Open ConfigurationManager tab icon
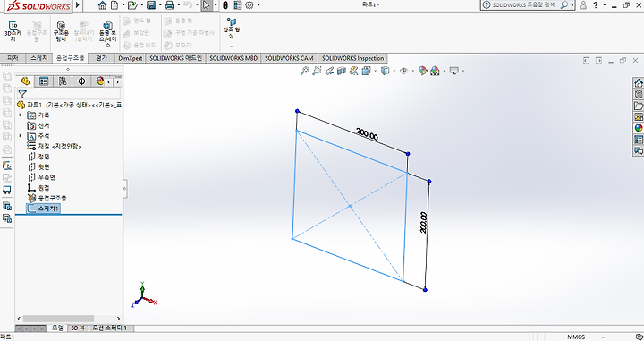Viewport: 644px width, 341px height. pyautogui.click(x=63, y=81)
